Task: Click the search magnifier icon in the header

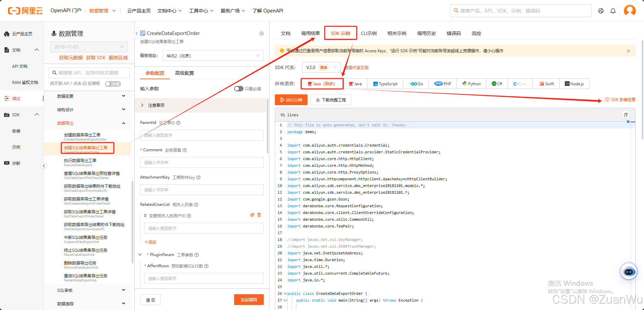Action: (x=456, y=10)
